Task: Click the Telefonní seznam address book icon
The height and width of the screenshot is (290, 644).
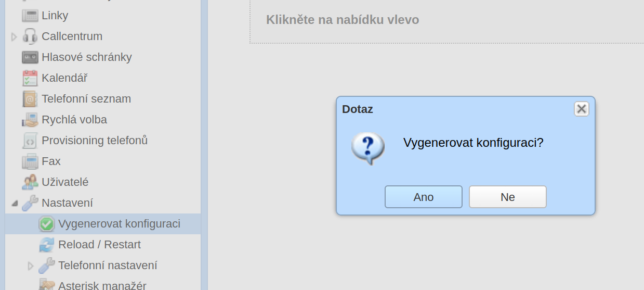Action: 30,99
